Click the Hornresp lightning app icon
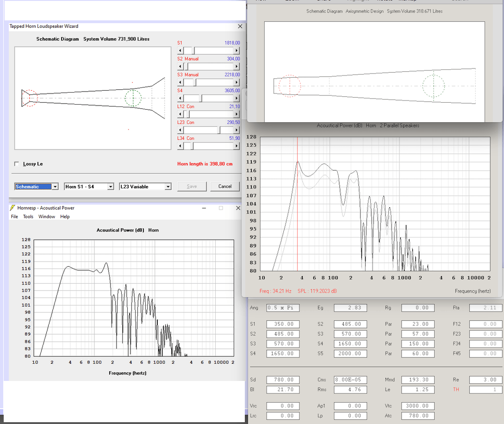The image size is (504, 424). [12, 208]
